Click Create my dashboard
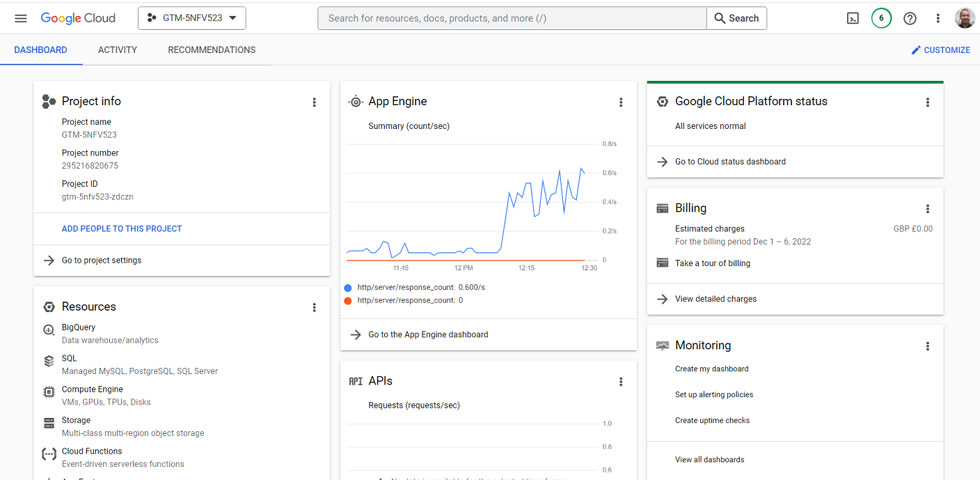The height and width of the screenshot is (480, 980). [712, 369]
